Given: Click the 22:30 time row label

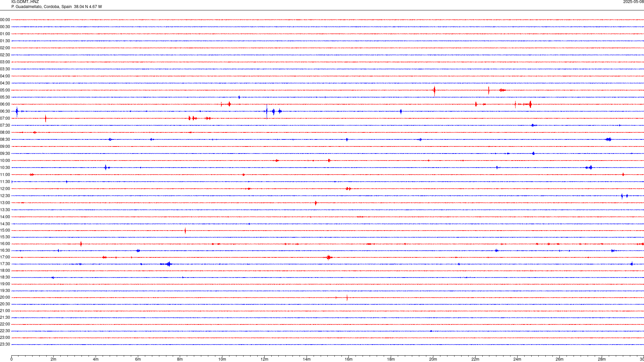Looking at the screenshot, I should (5, 331).
